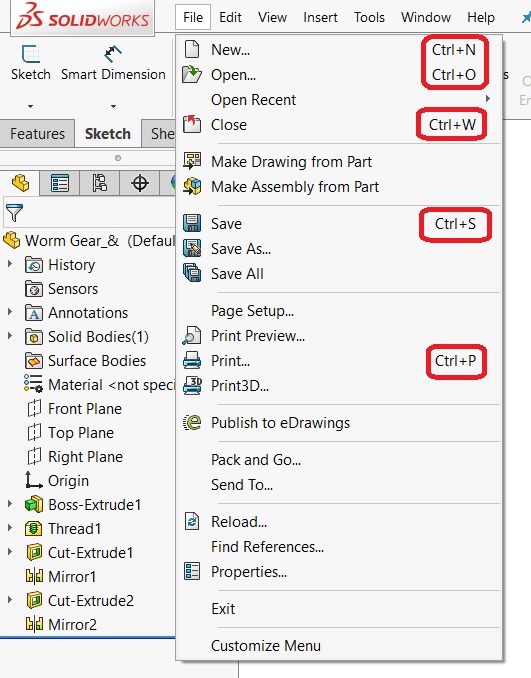Click the filter funnel icon
Screen dimensions: 531x678
tap(14, 212)
